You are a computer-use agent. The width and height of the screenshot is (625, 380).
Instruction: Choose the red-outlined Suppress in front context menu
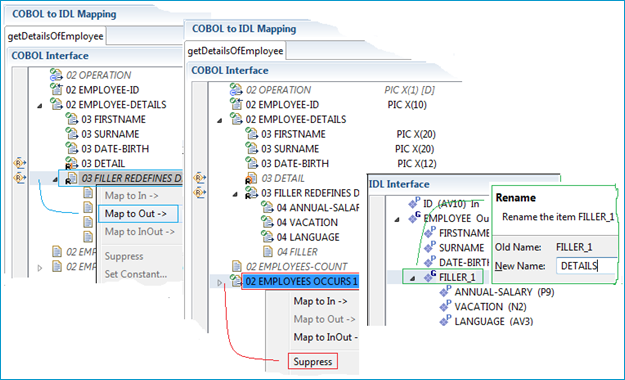click(x=312, y=361)
